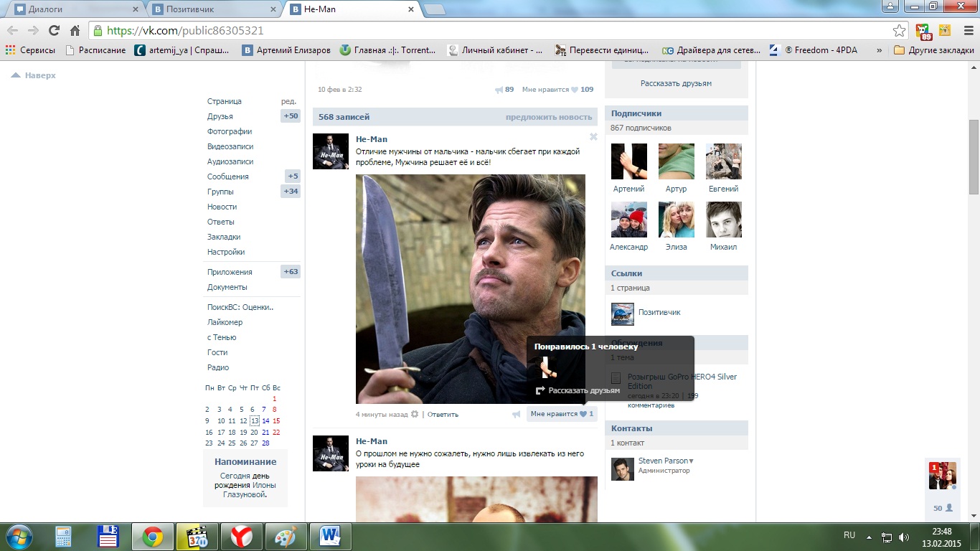This screenshot has width=980, height=551.
Task: Click the Подписчики section header
Action: (x=677, y=113)
